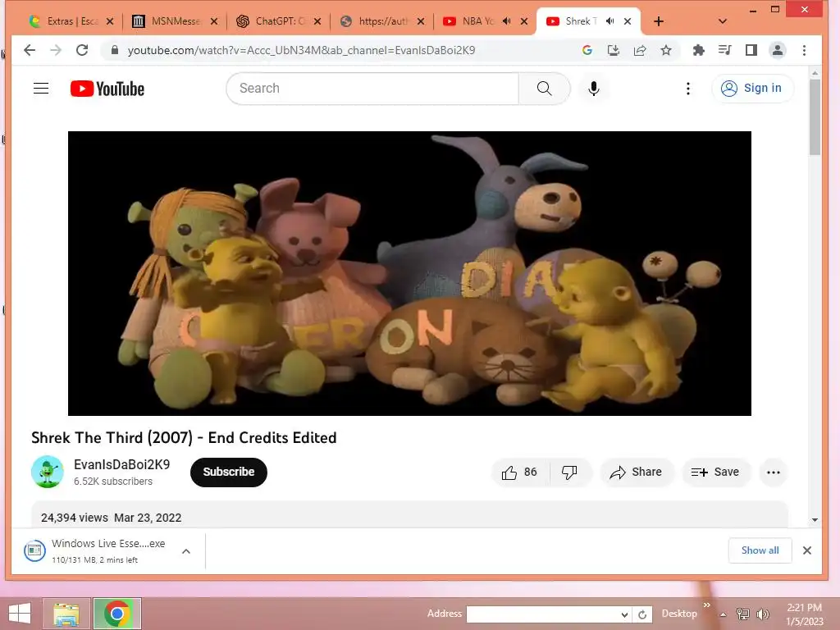The width and height of the screenshot is (840, 630).
Task: Open the Chrome profile avatar
Action: [x=778, y=50]
